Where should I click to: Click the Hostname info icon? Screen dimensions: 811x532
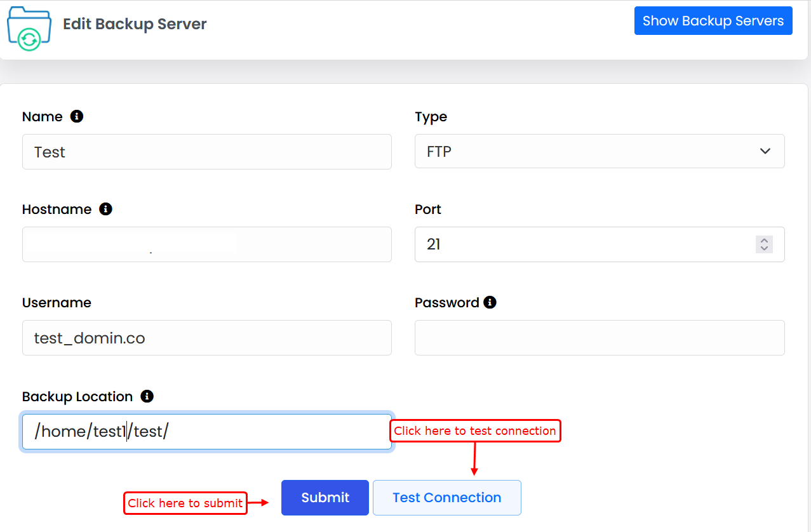pyautogui.click(x=106, y=209)
